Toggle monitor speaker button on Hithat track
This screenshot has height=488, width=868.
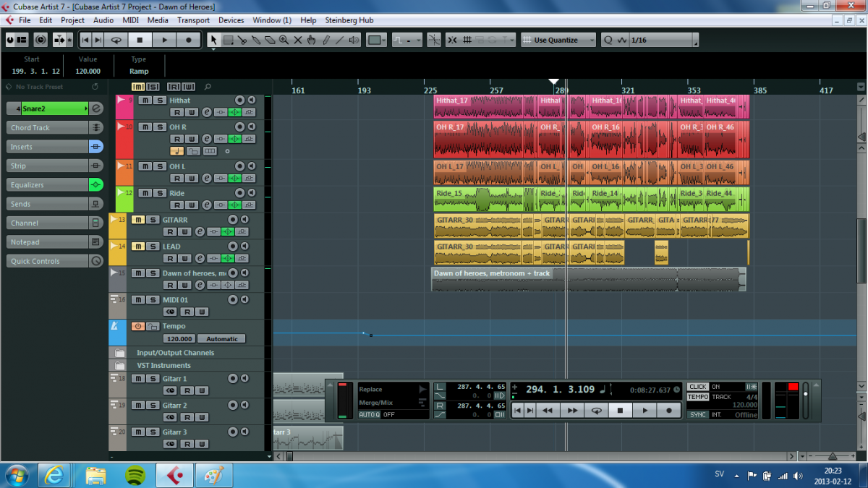[x=251, y=100]
